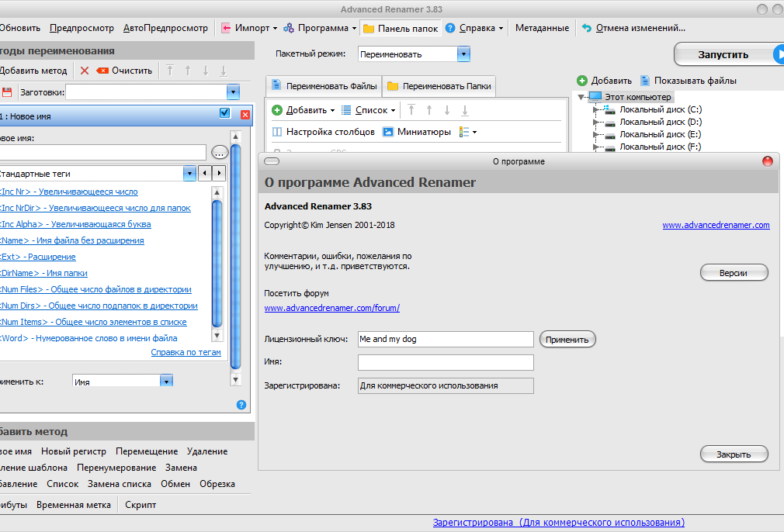784x532 pixels.
Task: Click the Применить license button
Action: (x=567, y=339)
